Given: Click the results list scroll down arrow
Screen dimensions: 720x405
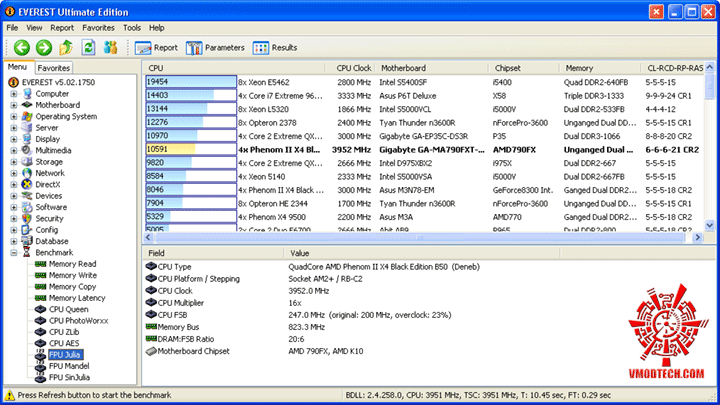Looking at the screenshot, I should (709, 225).
